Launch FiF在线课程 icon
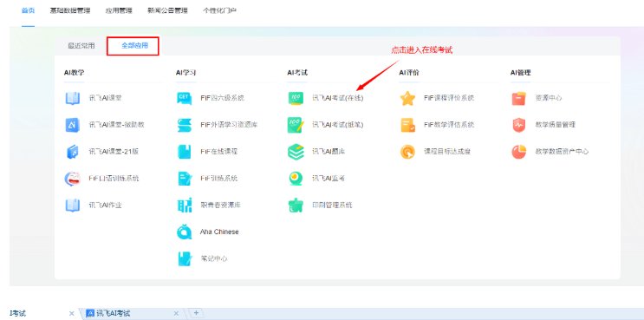644x320 pixels. coord(185,152)
